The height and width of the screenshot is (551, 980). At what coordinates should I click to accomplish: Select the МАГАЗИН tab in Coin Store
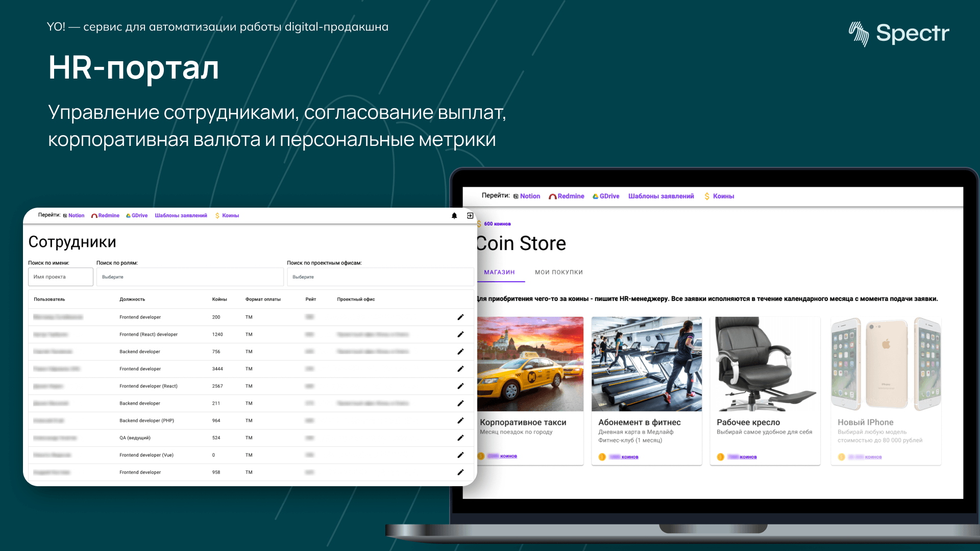(499, 272)
